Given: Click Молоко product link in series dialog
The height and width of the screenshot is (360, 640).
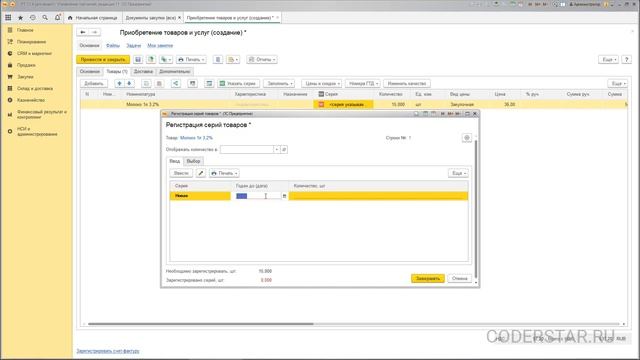Looking at the screenshot, I should (196, 138).
